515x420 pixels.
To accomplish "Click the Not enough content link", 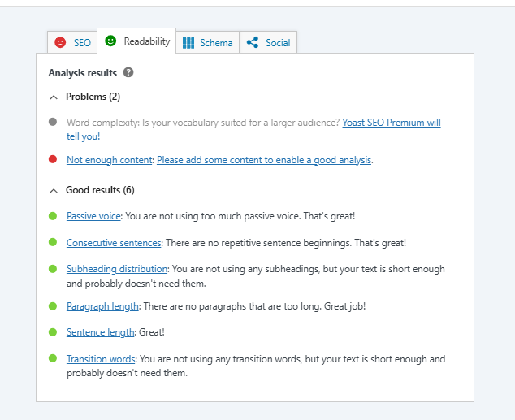I will [109, 160].
